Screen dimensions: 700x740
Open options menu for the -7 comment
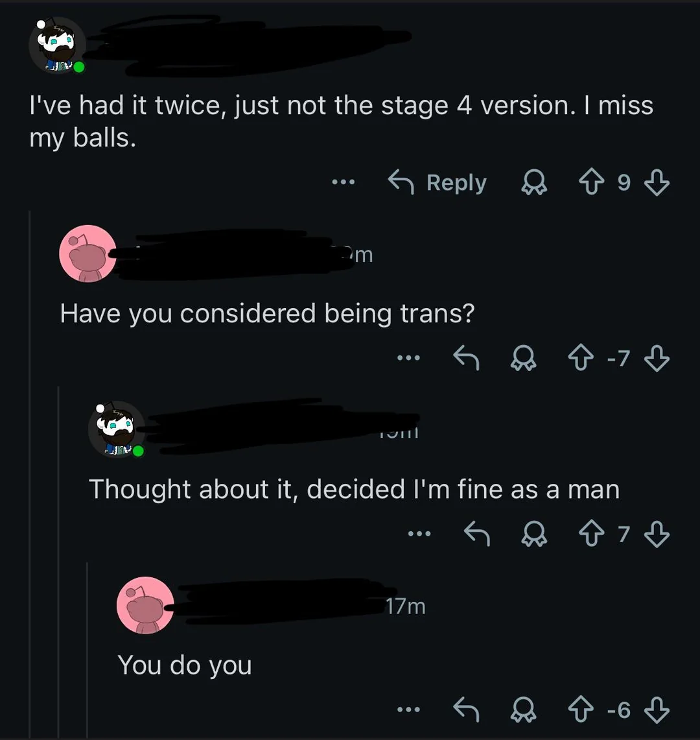tap(409, 357)
